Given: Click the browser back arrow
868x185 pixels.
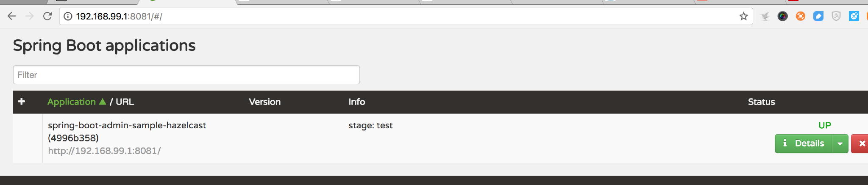Looking at the screenshot, I should [12, 17].
